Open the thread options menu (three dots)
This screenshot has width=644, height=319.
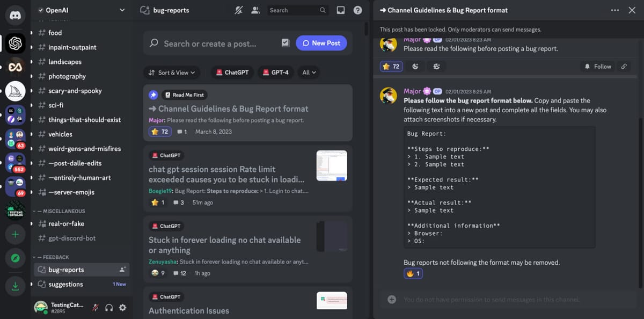614,10
